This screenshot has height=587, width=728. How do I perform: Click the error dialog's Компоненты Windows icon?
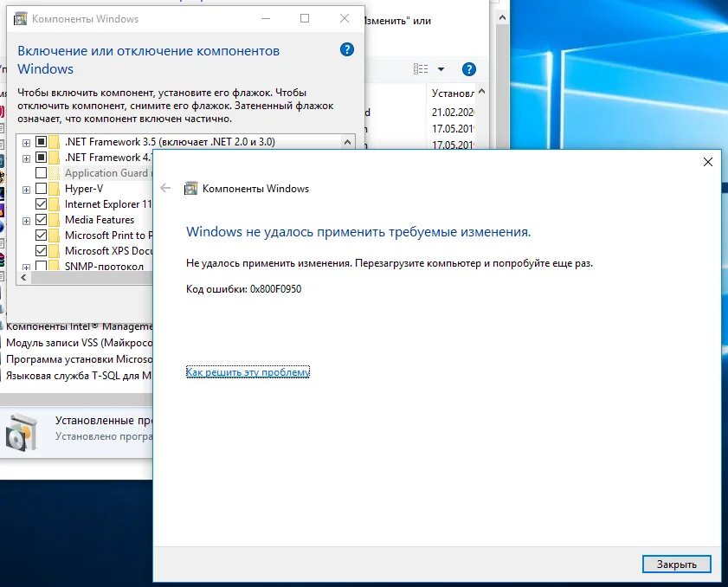(190, 188)
